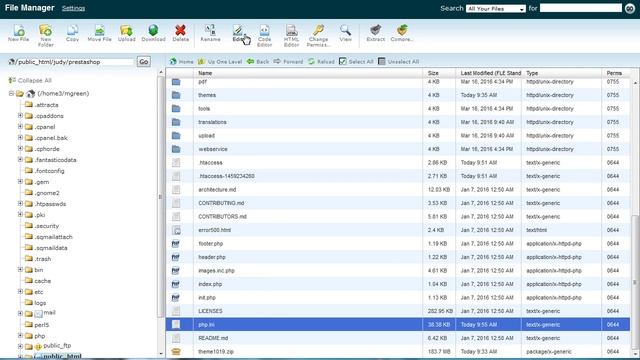
Task: Select the error500.html file
Action: tap(398, 230)
